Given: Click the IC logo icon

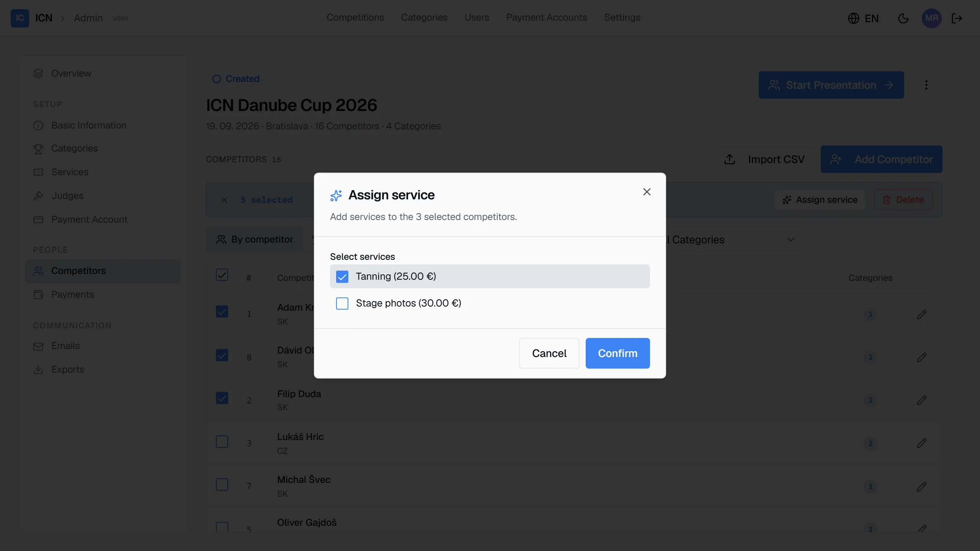Looking at the screenshot, I should [20, 18].
